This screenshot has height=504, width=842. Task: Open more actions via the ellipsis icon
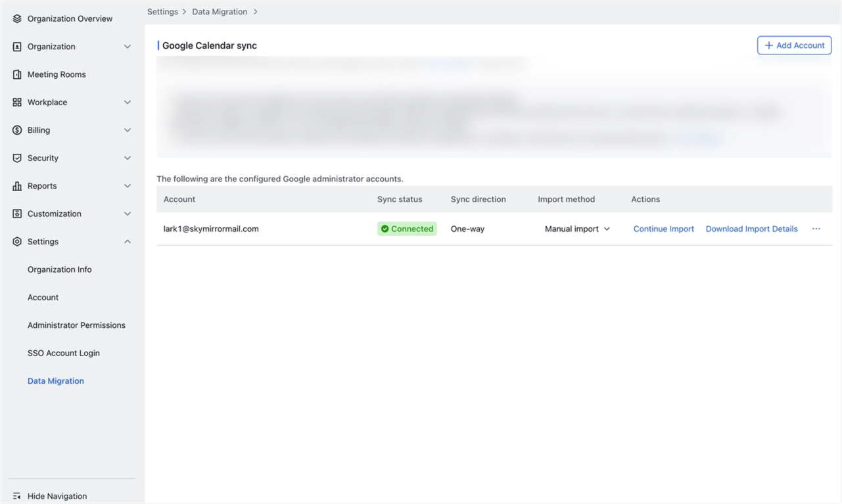pyautogui.click(x=816, y=229)
